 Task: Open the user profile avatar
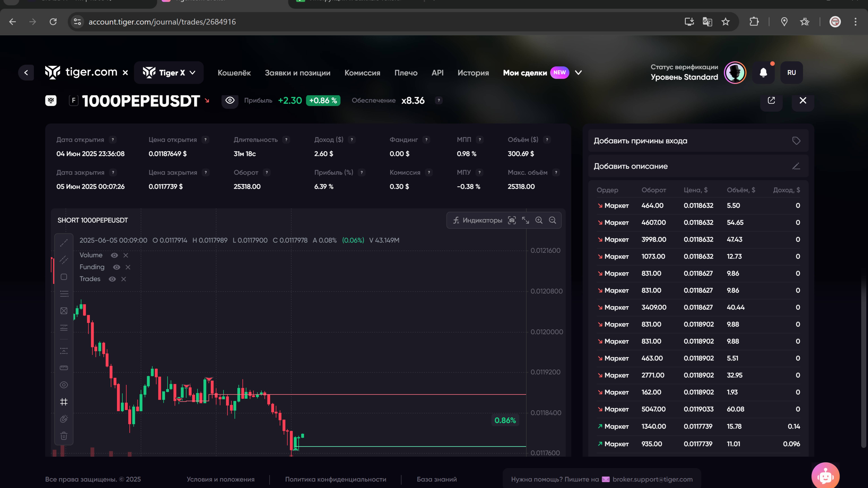(x=735, y=73)
